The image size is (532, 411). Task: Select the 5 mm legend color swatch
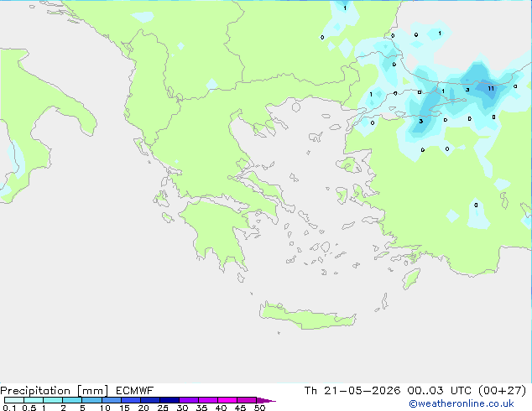(x=91, y=400)
